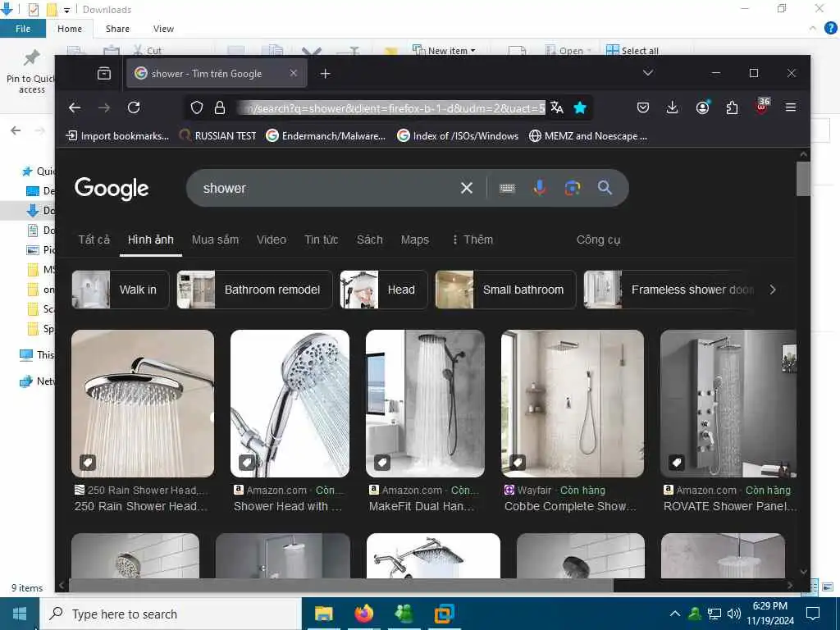Close the shower Google tab

point(294,73)
